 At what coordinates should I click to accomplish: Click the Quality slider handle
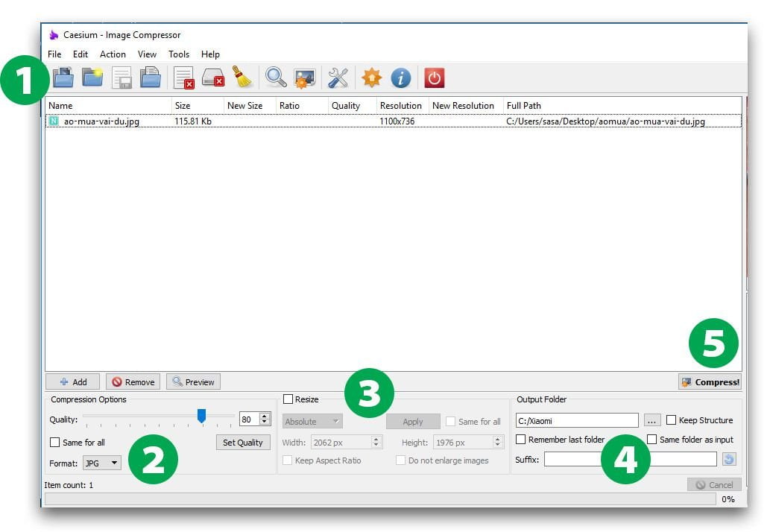(x=201, y=416)
